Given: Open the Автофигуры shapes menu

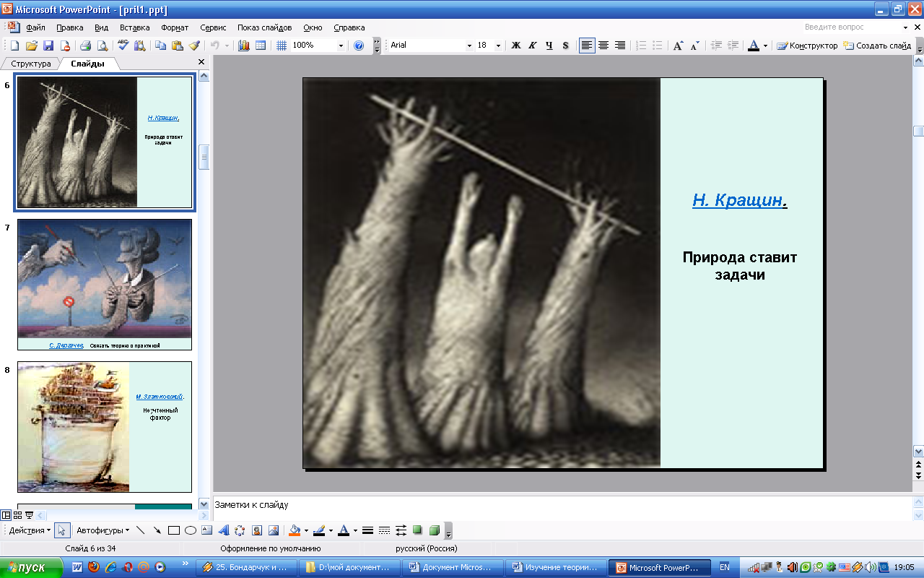Looking at the screenshot, I should tap(103, 530).
